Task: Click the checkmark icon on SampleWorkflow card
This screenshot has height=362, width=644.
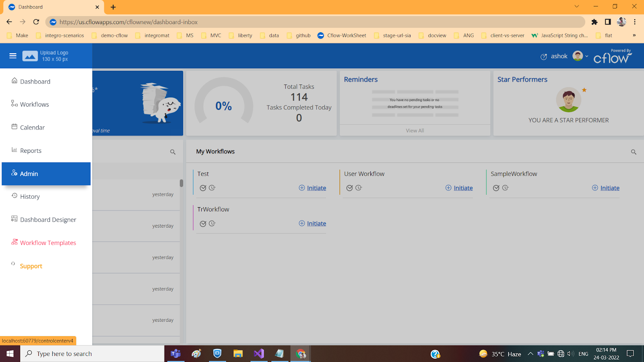Action: [496, 188]
